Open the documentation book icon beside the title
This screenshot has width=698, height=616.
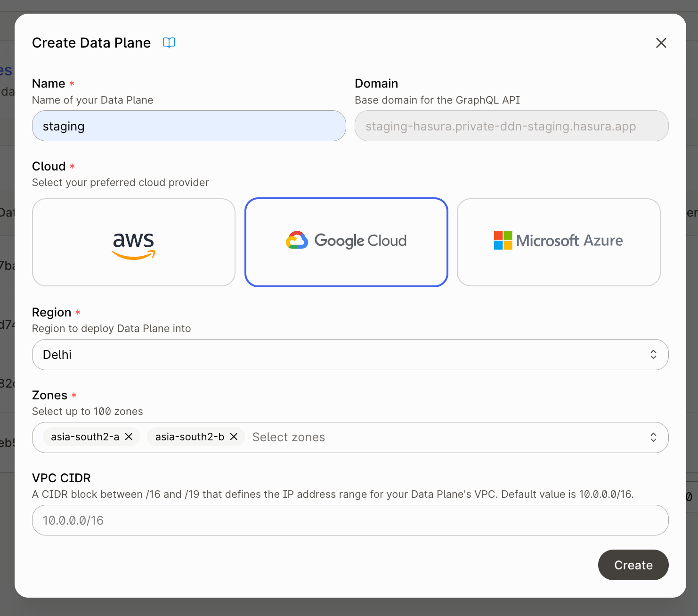tap(169, 43)
